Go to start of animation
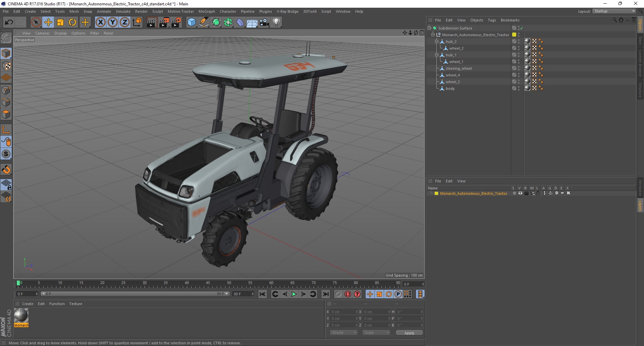The width and height of the screenshot is (644, 346). pos(263,294)
